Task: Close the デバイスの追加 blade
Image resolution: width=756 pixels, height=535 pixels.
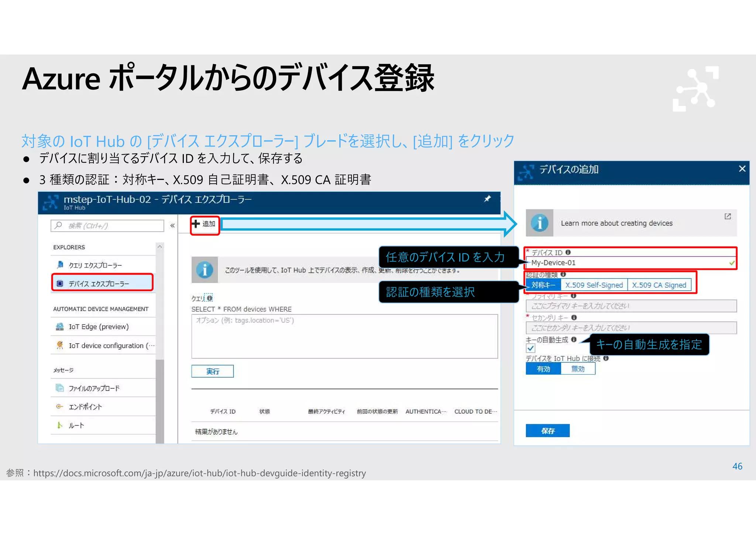Action: [x=742, y=169]
